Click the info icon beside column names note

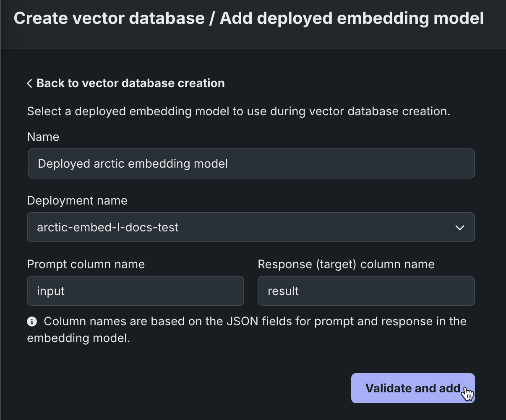(31, 321)
